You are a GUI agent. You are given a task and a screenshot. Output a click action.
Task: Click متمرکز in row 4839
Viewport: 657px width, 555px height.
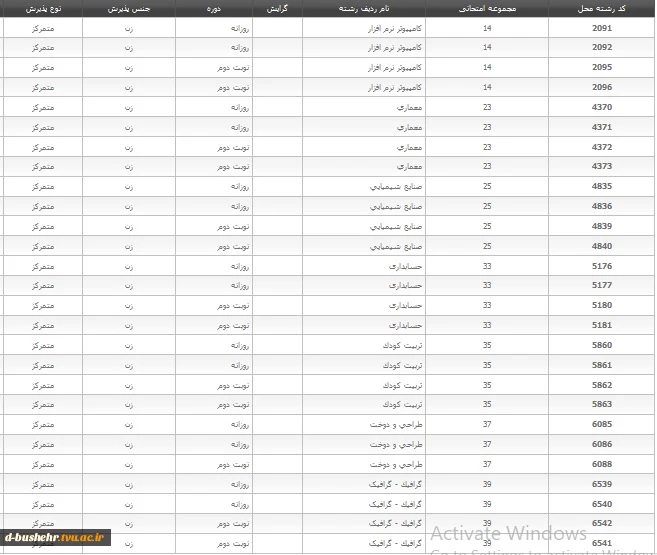43,227
